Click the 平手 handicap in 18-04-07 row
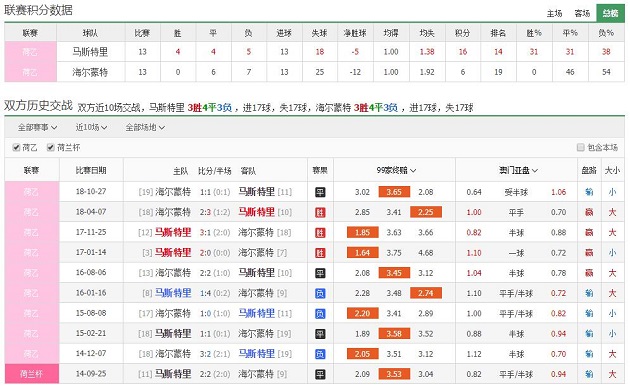 pos(516,213)
